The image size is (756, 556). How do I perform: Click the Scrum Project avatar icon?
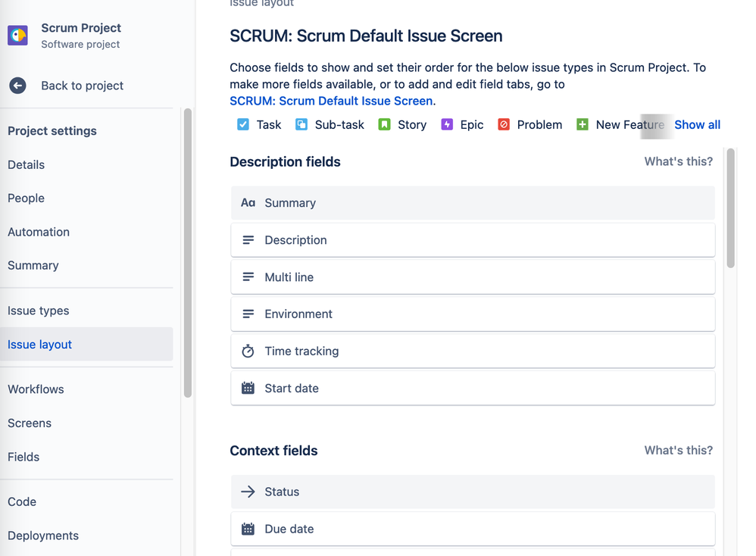click(17, 36)
